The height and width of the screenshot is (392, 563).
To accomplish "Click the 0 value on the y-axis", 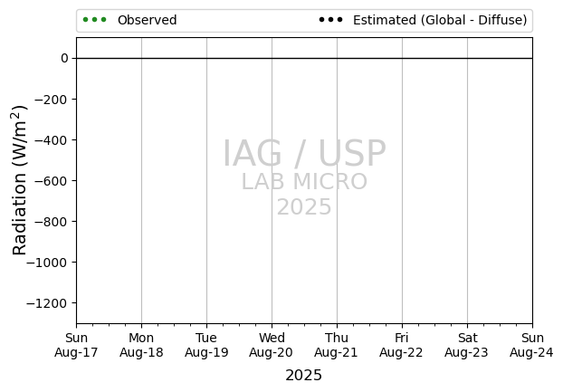I will pyautogui.click(x=64, y=58).
